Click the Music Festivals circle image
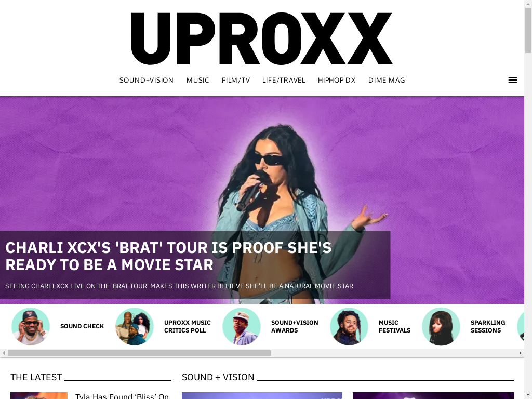The height and width of the screenshot is (399, 532). (x=349, y=326)
